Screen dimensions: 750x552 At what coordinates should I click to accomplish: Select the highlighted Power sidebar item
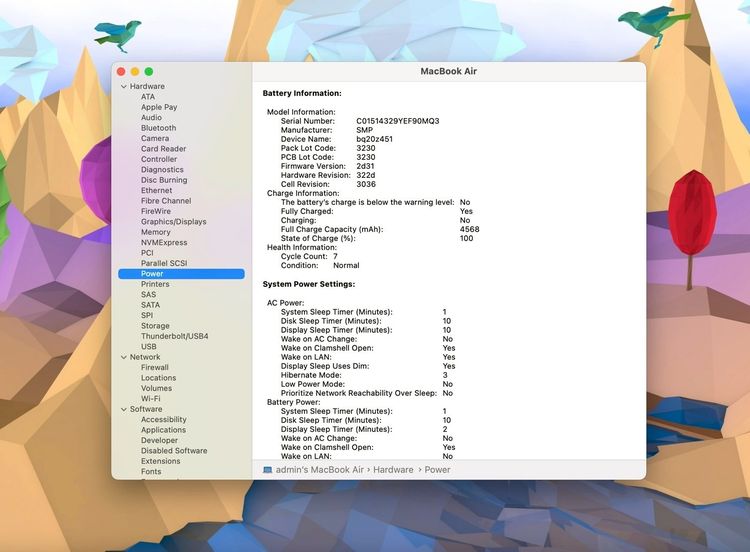coord(181,274)
